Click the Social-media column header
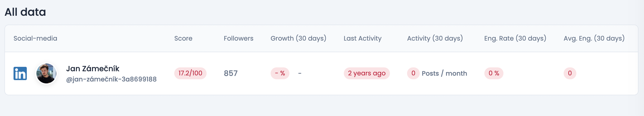Image resolution: width=644 pixels, height=116 pixels. [35, 38]
